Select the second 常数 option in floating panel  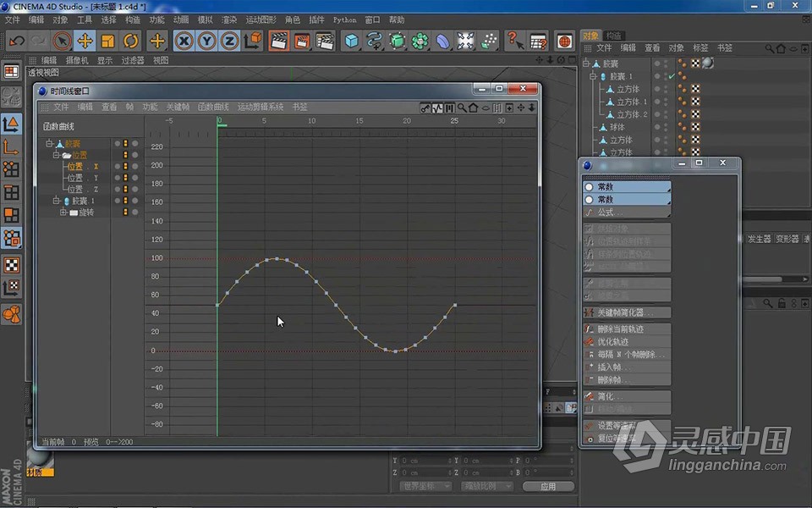pos(627,200)
